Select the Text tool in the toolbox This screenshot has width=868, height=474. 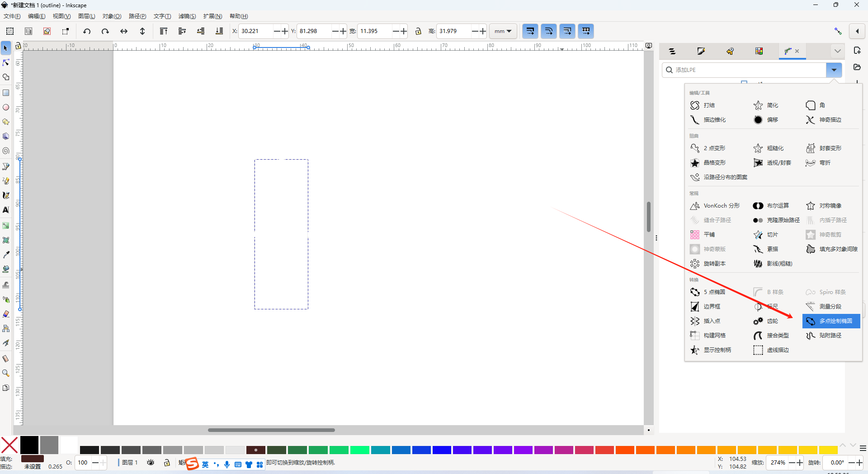tap(6, 210)
